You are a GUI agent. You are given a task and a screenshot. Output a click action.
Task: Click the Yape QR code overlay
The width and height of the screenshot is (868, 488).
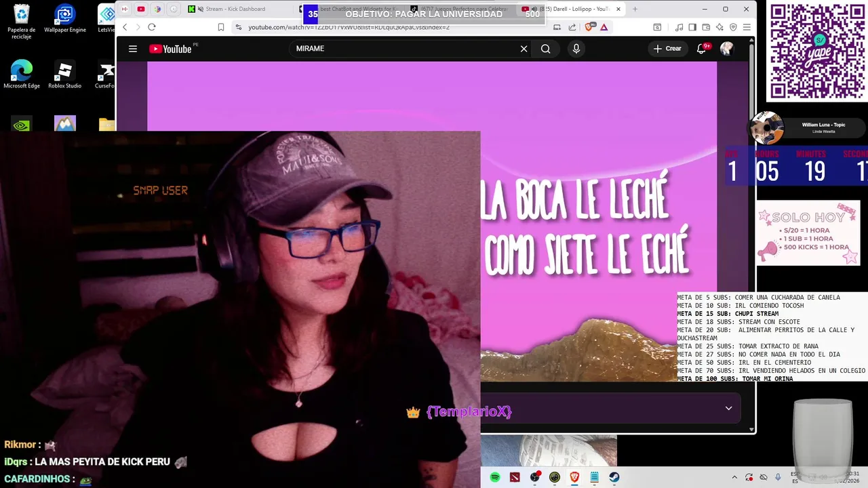817,52
